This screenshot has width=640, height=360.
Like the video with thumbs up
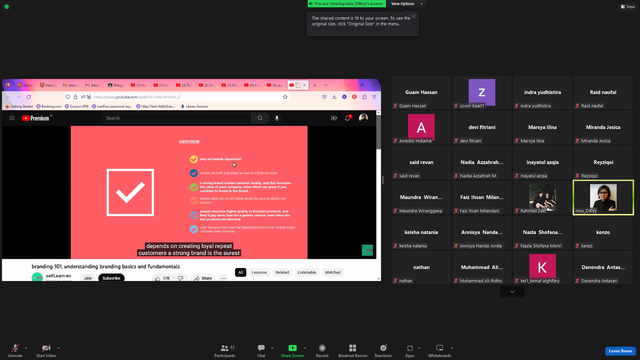tap(158, 278)
